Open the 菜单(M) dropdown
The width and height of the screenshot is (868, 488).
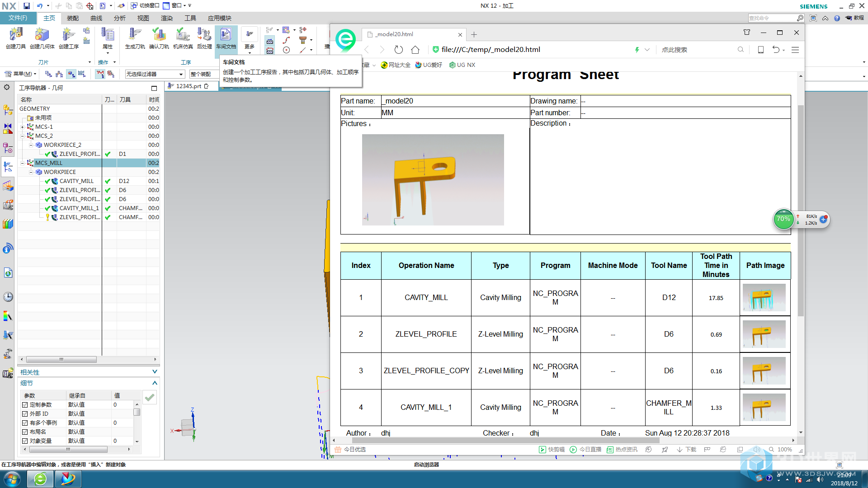click(x=21, y=74)
